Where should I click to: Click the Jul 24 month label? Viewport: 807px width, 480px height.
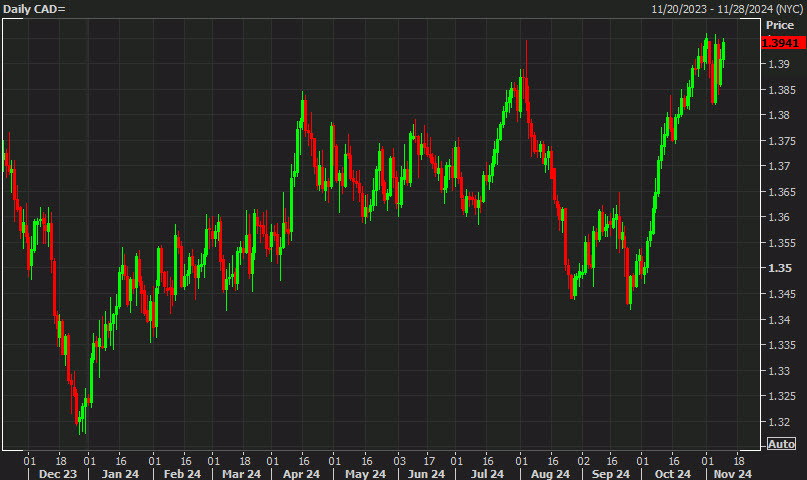pos(487,474)
